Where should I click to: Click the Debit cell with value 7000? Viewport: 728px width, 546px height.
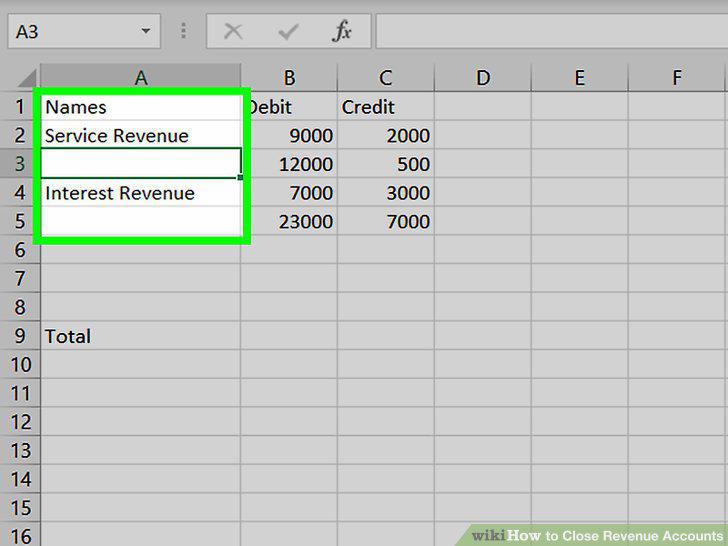(x=289, y=192)
